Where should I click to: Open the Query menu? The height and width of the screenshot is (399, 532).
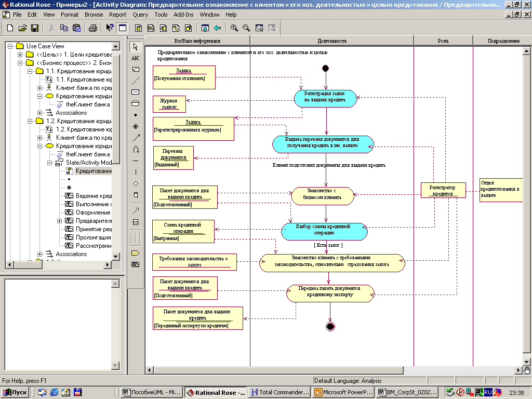coord(140,15)
